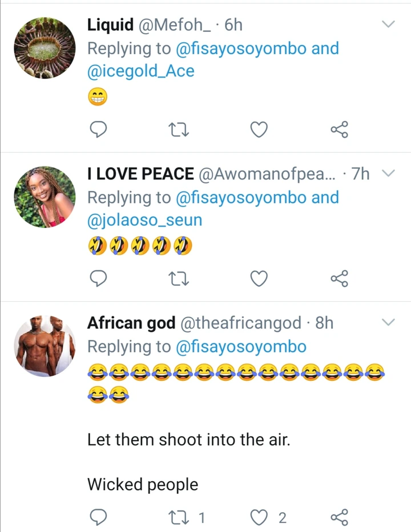Retweet Liquid's emoji tweet

pos(180,131)
